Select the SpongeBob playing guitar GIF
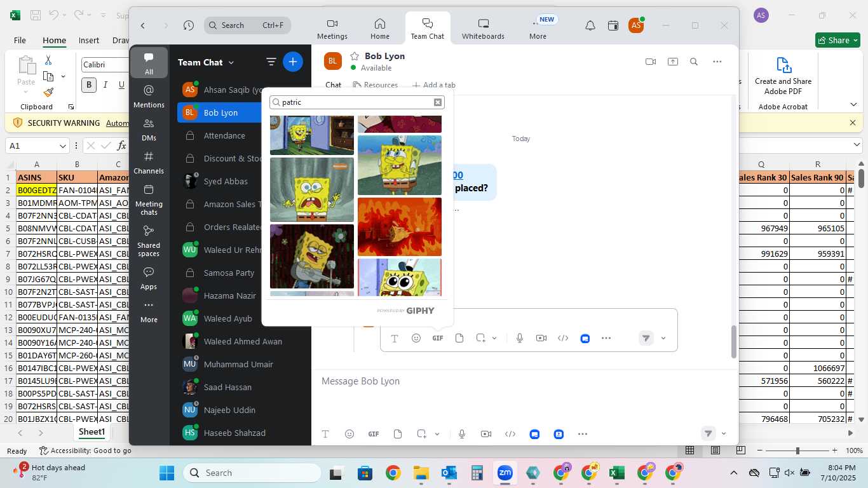 pos(312,256)
